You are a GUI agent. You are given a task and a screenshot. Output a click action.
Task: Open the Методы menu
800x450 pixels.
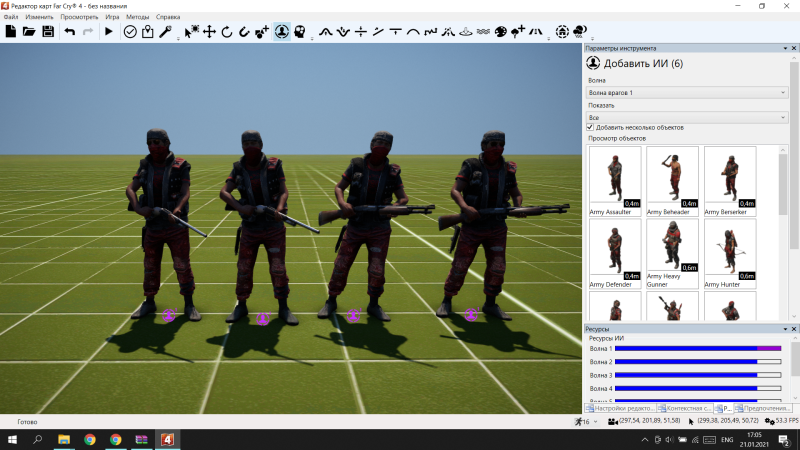[138, 17]
